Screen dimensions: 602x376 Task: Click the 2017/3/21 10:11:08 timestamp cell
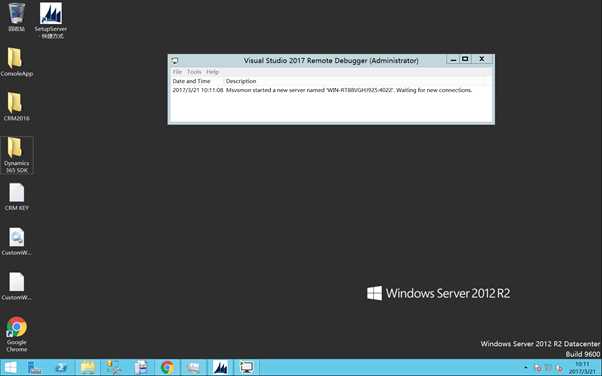(198, 90)
